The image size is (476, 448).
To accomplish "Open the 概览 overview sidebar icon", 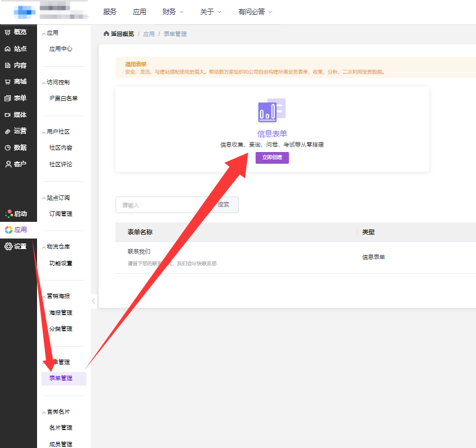I will click(8, 32).
